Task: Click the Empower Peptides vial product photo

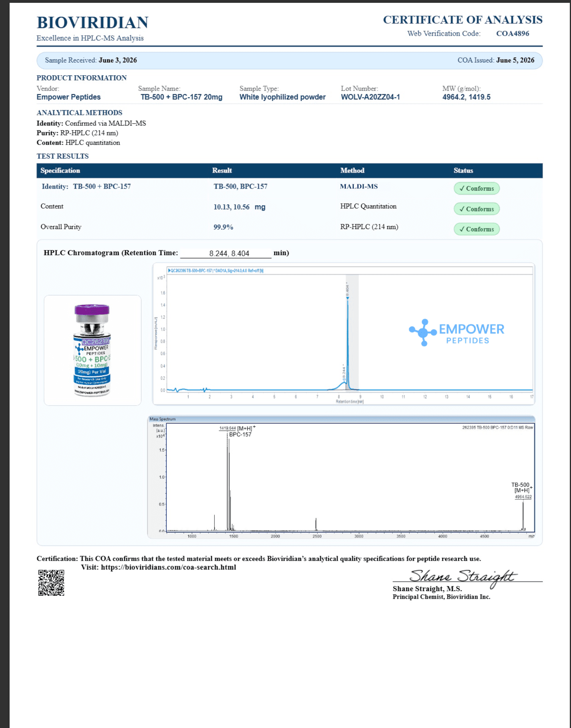Action: (92, 350)
